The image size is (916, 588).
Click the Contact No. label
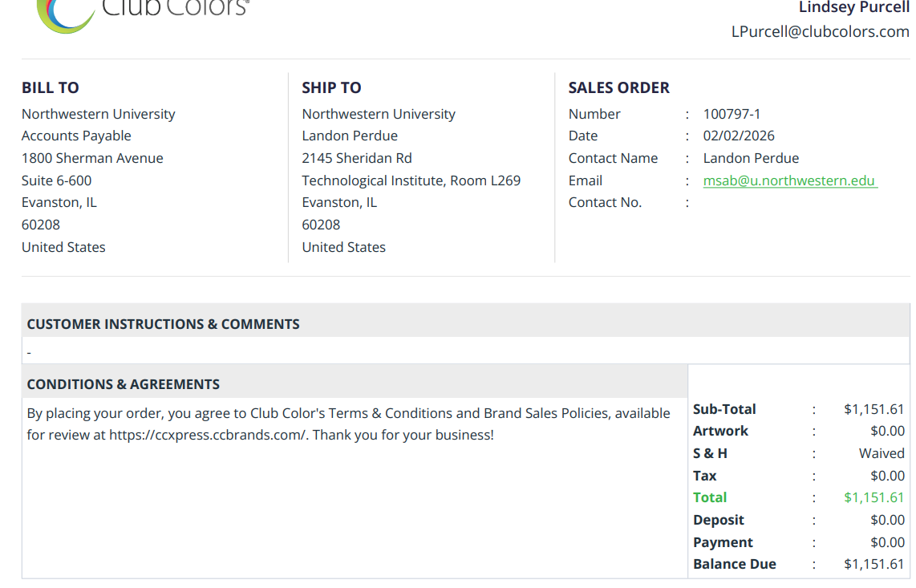tap(605, 202)
